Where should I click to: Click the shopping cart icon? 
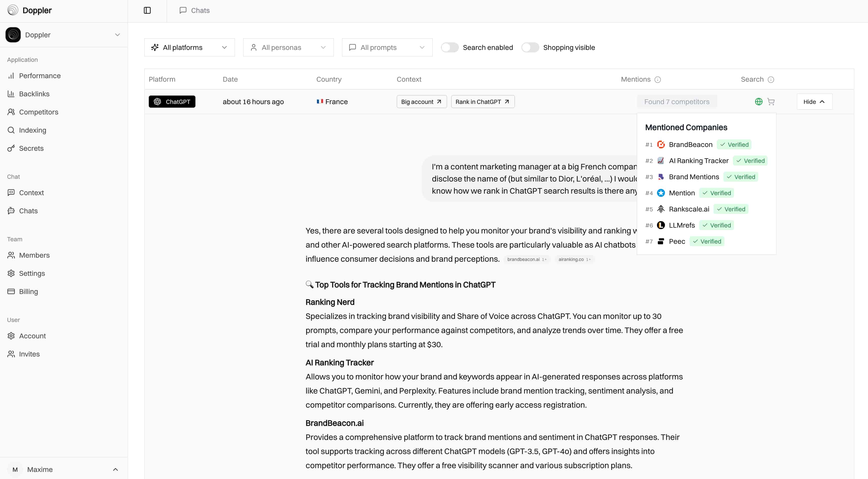[771, 101]
